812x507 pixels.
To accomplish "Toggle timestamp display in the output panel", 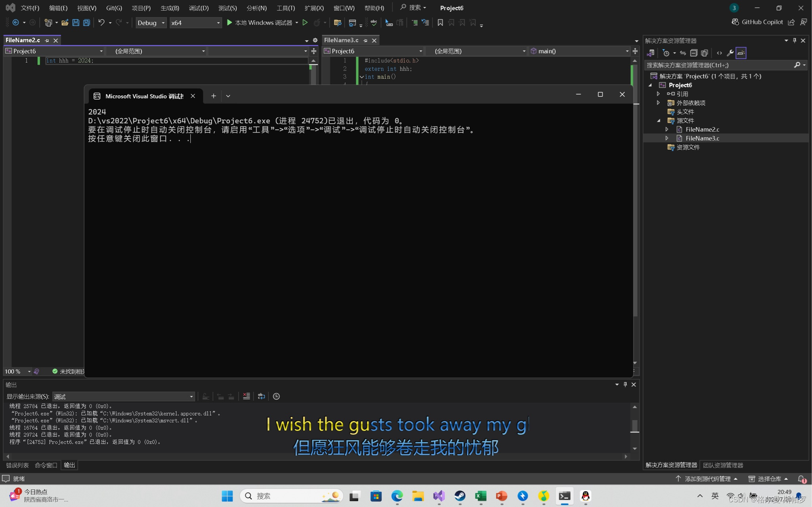I will [x=276, y=396].
